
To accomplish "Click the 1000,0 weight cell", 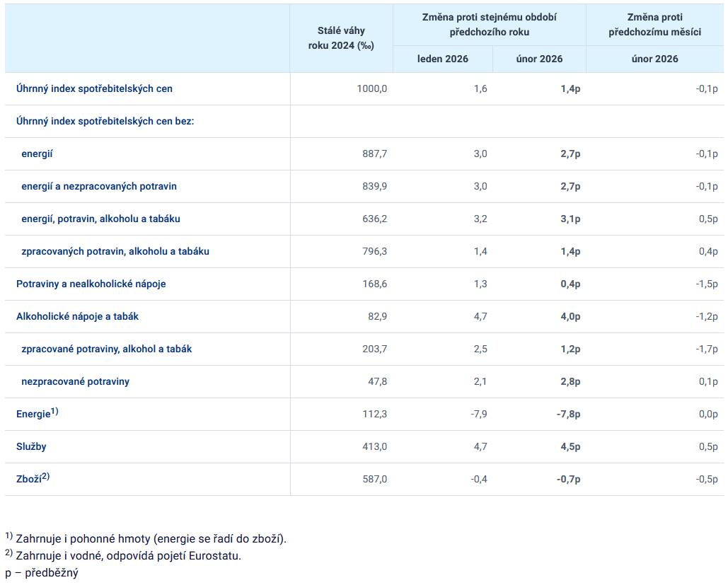I will [x=373, y=89].
